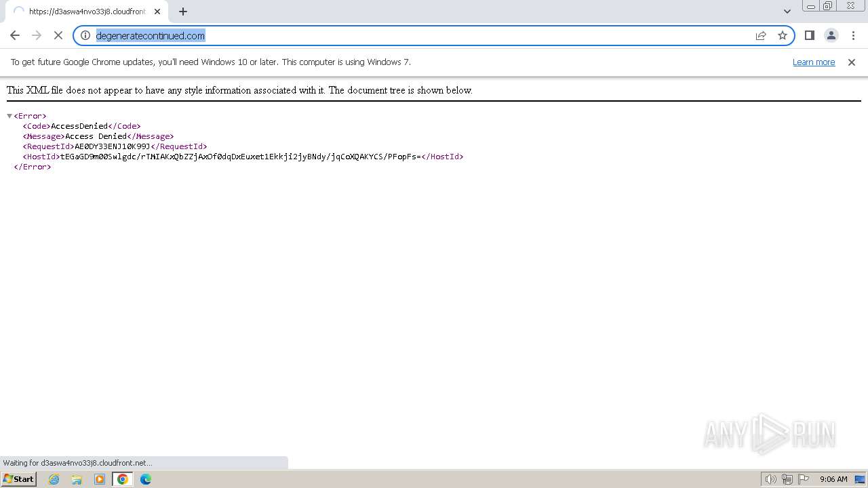Open the Learn more link
The image size is (868, 488).
(814, 62)
